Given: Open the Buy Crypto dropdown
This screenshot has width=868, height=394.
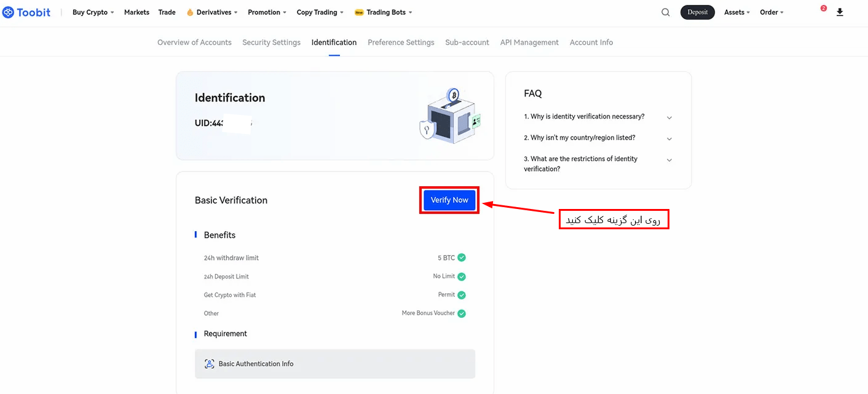Looking at the screenshot, I should pos(93,12).
